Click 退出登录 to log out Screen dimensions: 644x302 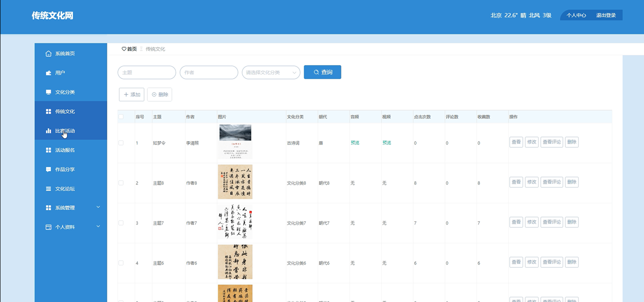coord(606,15)
